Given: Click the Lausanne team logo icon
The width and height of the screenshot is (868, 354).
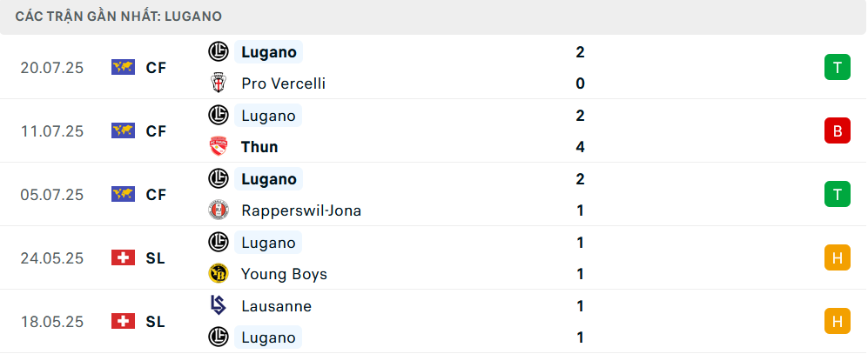Looking at the screenshot, I should point(219,306).
